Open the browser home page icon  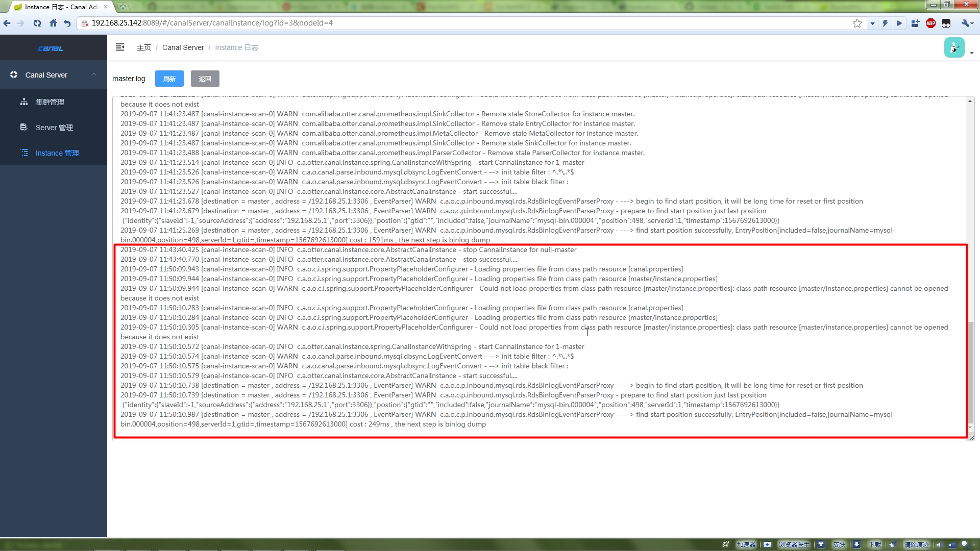pyautogui.click(x=53, y=23)
